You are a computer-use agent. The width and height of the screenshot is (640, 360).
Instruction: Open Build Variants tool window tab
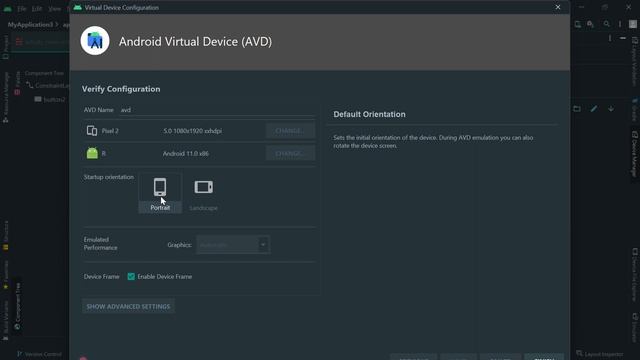point(6,321)
